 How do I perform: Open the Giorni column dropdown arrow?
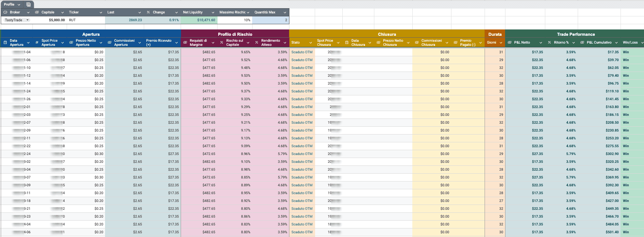pyautogui.click(x=501, y=42)
